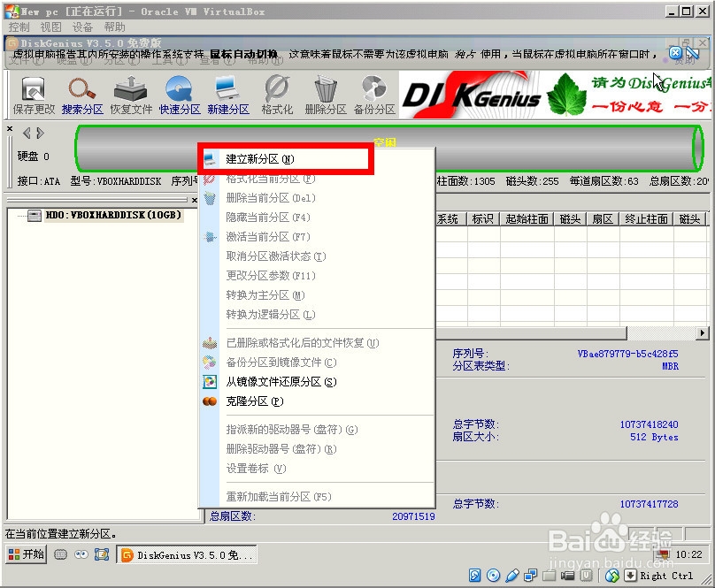Click the DiskGenius logo image
Screen dimensions: 715x588
click(472, 95)
